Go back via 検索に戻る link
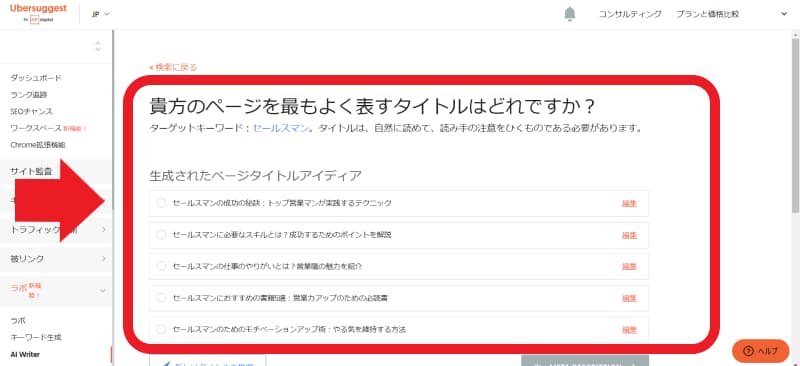Image resolution: width=800 pixels, height=366 pixels. click(173, 67)
